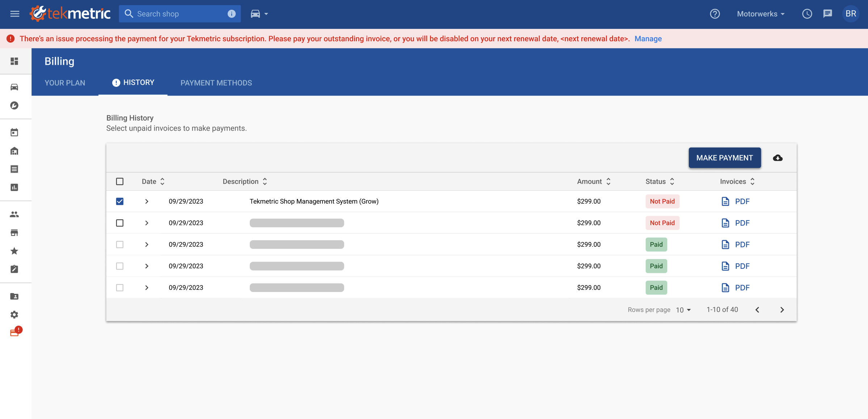This screenshot has height=419, width=868.
Task: Open the contact folder icon in sidebar
Action: (14, 296)
